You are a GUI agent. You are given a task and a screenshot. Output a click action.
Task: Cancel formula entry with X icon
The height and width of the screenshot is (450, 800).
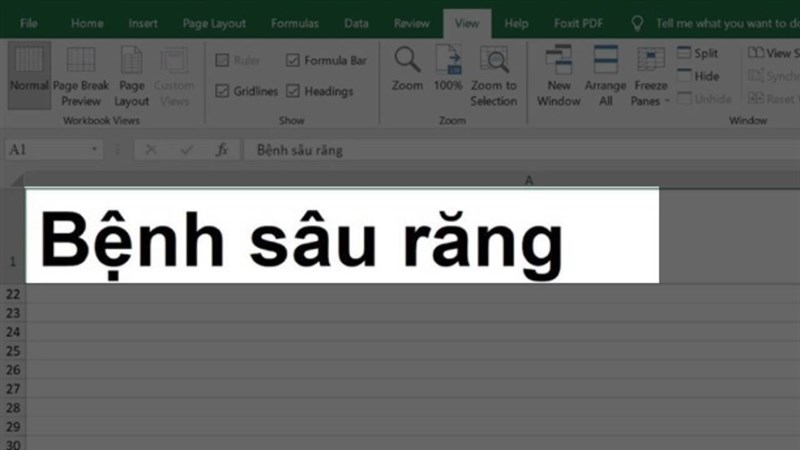(x=151, y=150)
